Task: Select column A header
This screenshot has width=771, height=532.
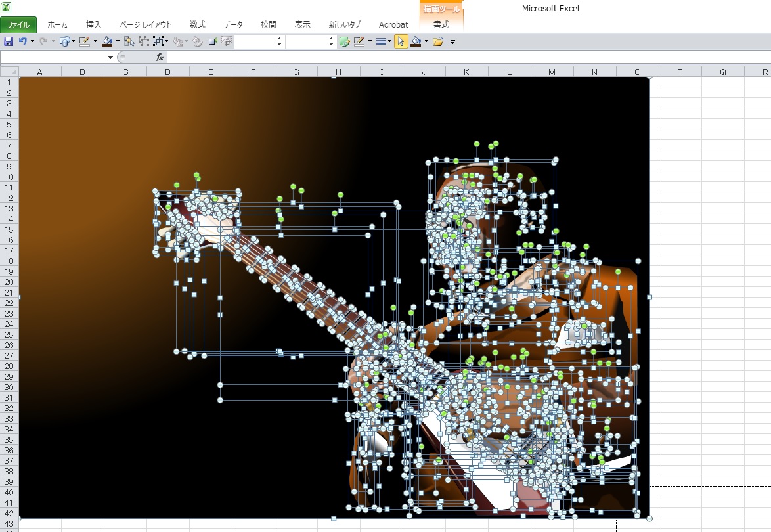Action: pos(40,72)
